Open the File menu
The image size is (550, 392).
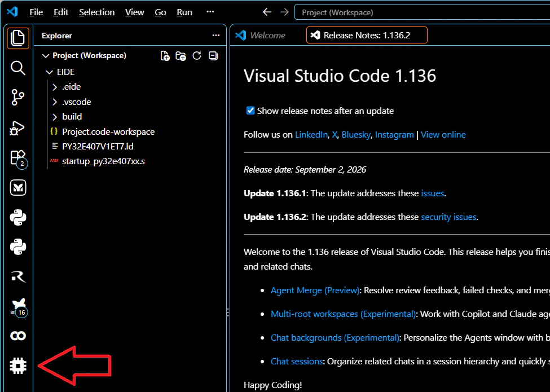pyautogui.click(x=36, y=12)
